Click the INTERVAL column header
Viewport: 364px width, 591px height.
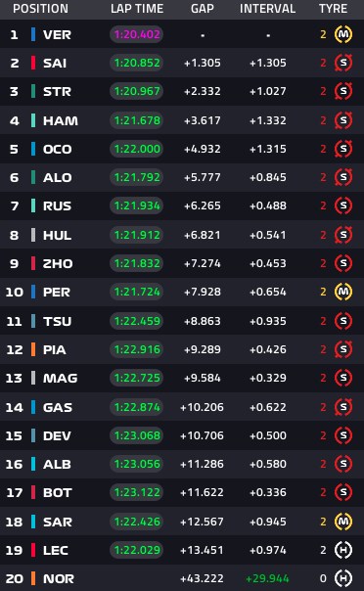pyautogui.click(x=267, y=9)
